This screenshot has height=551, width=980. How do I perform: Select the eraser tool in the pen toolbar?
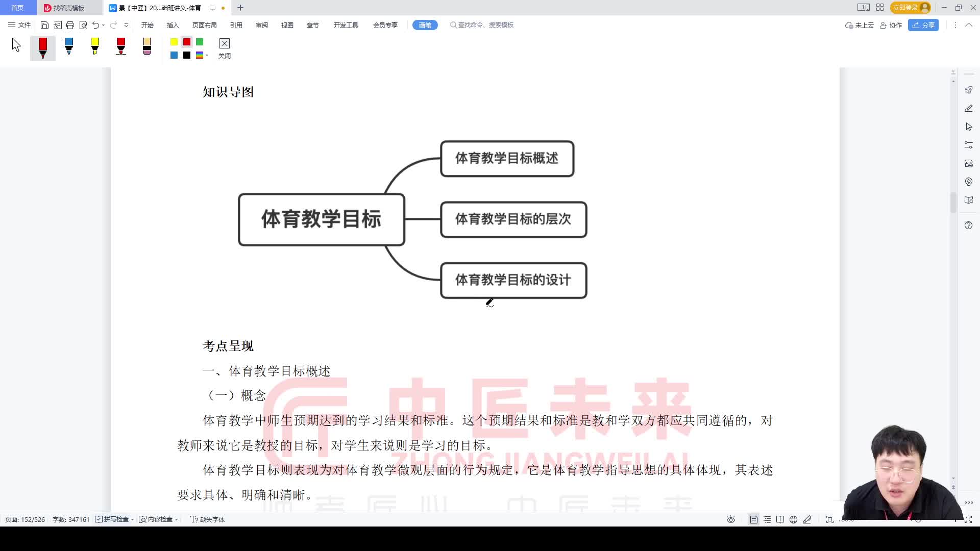[x=147, y=47]
